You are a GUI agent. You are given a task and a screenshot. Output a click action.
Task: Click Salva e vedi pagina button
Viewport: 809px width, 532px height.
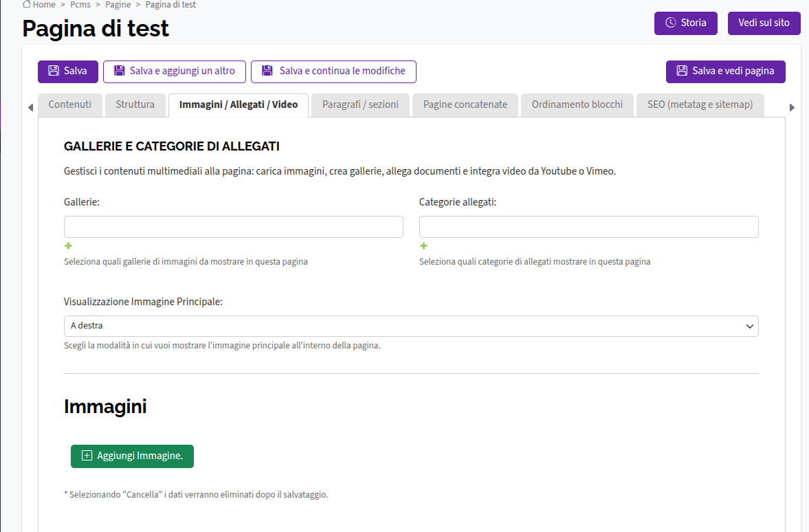tap(725, 71)
